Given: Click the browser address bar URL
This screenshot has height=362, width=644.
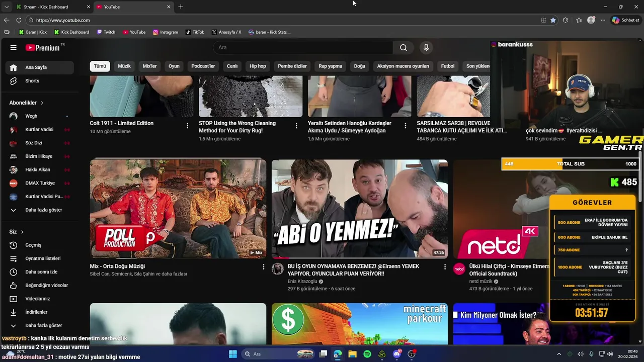Looking at the screenshot, I should 63,20.
